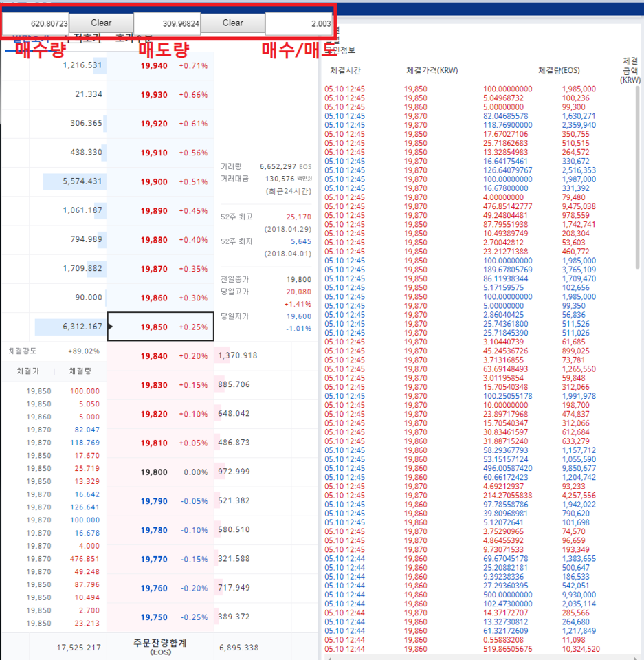644x660 pixels.
Task: Click the 52주 최고 value 25,170
Action: click(x=298, y=217)
